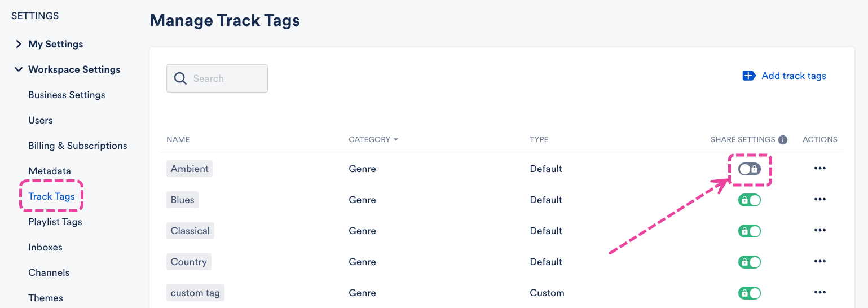This screenshot has width=868, height=308.
Task: Toggle share setting for Country tag
Action: [x=750, y=262]
